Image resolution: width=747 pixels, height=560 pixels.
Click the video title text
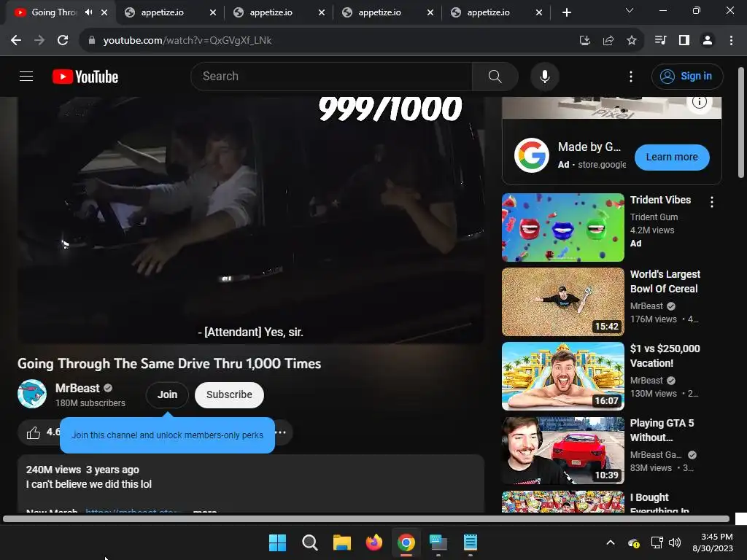169,364
